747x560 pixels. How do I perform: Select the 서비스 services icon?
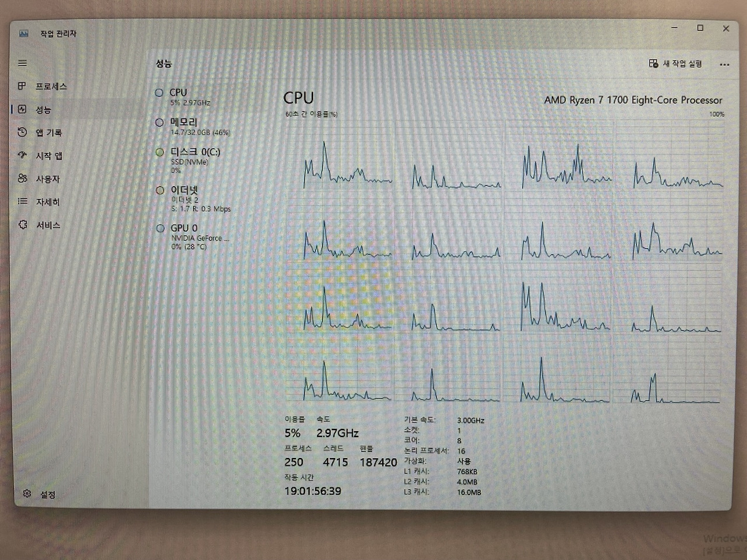[22, 225]
